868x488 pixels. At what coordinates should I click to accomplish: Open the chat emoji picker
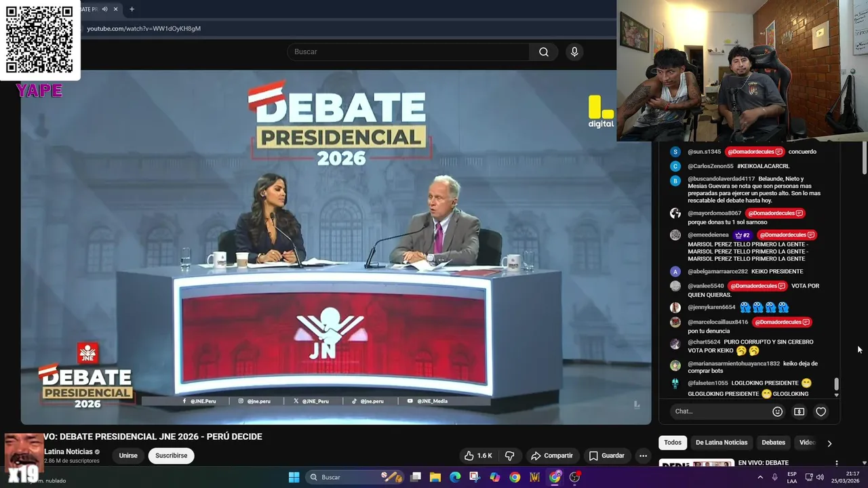tap(778, 411)
